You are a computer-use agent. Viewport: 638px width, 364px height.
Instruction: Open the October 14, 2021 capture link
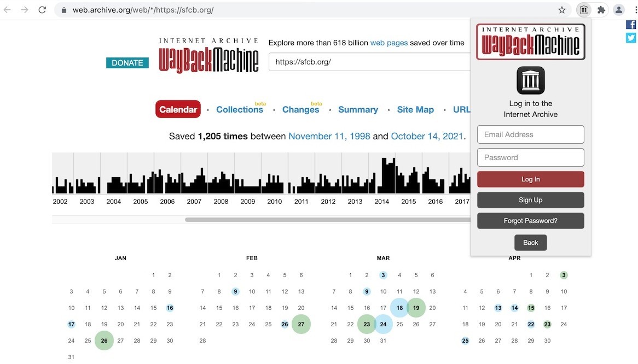(427, 136)
